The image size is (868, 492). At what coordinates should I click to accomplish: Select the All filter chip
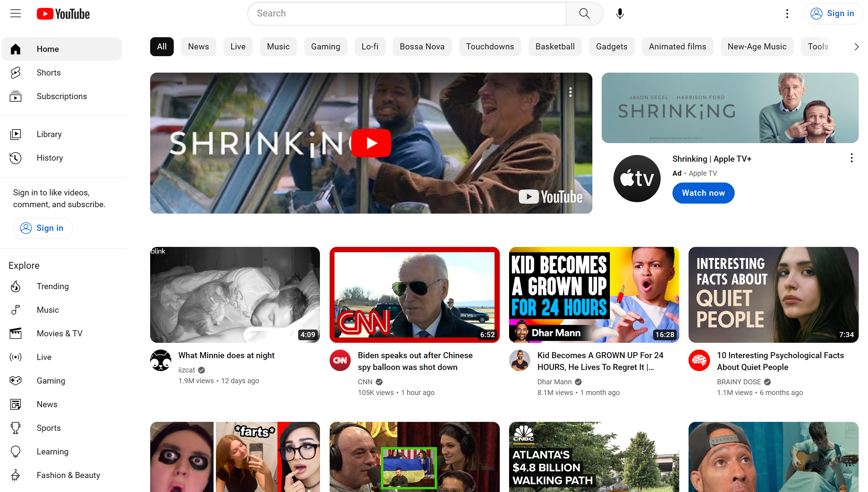point(162,47)
